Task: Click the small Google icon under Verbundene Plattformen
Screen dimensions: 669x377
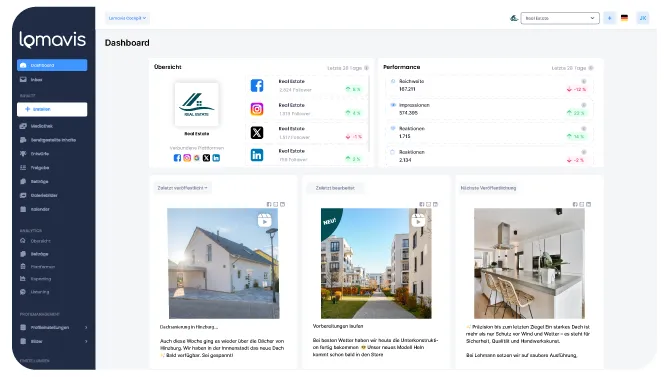Action: coord(197,158)
